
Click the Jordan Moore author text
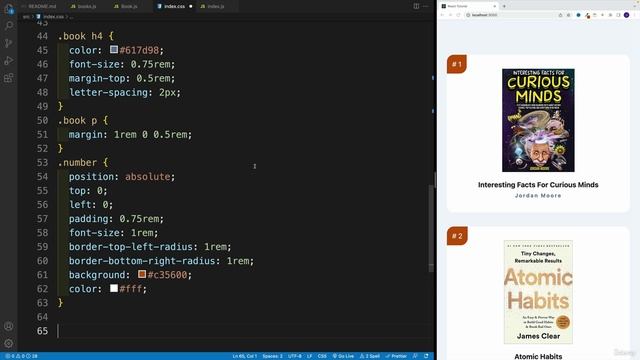coord(538,196)
